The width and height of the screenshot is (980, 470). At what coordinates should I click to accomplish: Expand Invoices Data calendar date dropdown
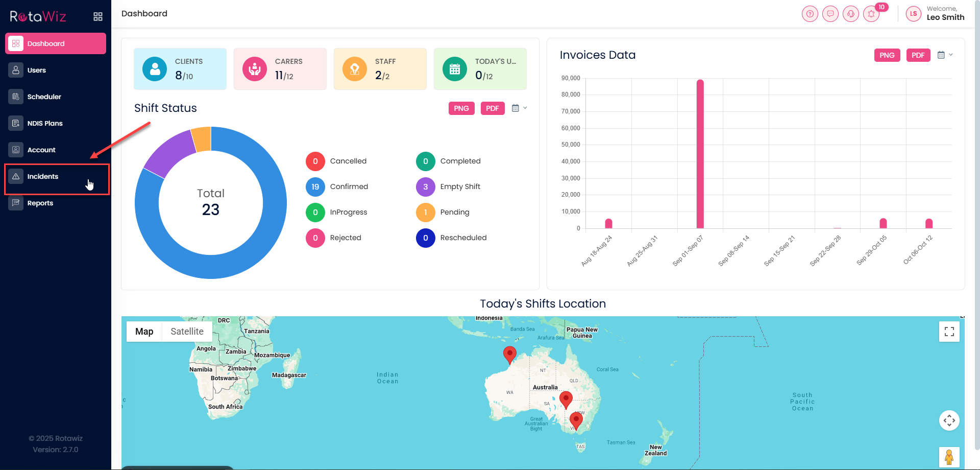[945, 55]
